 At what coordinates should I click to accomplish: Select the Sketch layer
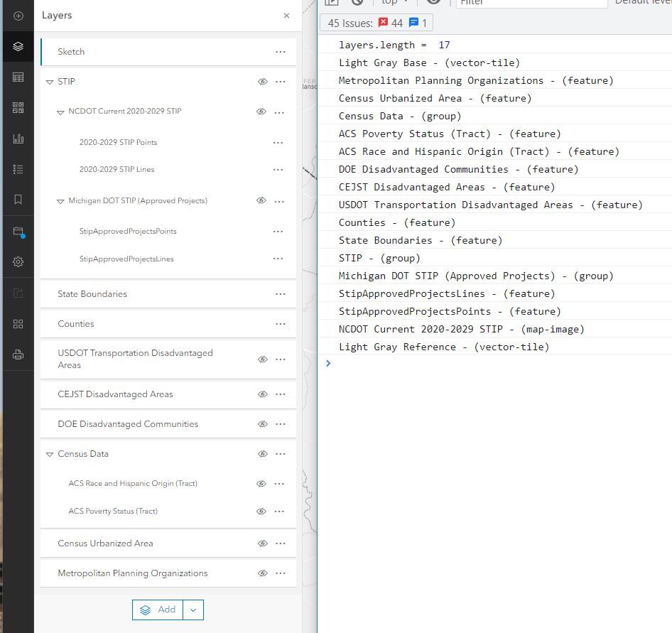pos(168,52)
